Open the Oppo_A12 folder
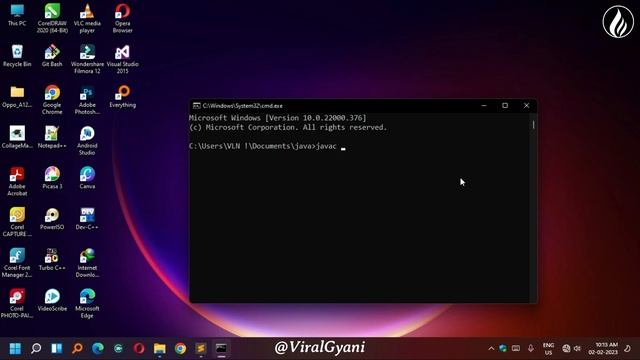Image resolution: width=640 pixels, height=360 pixels. coord(17,97)
